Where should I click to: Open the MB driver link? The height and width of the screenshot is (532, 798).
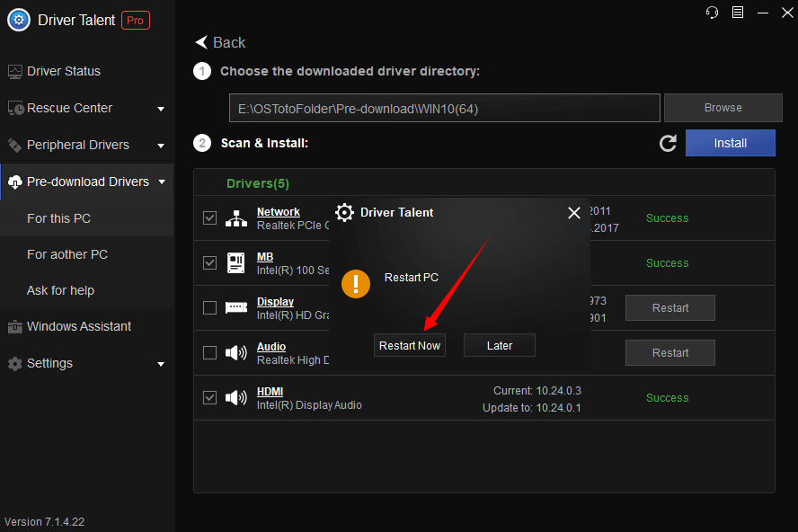coord(264,257)
